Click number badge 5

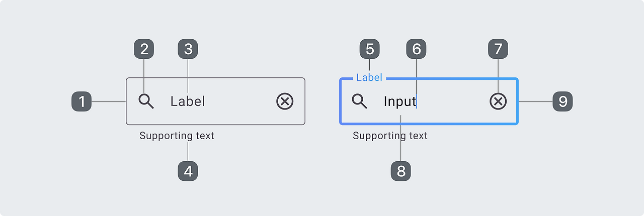pyautogui.click(x=370, y=49)
